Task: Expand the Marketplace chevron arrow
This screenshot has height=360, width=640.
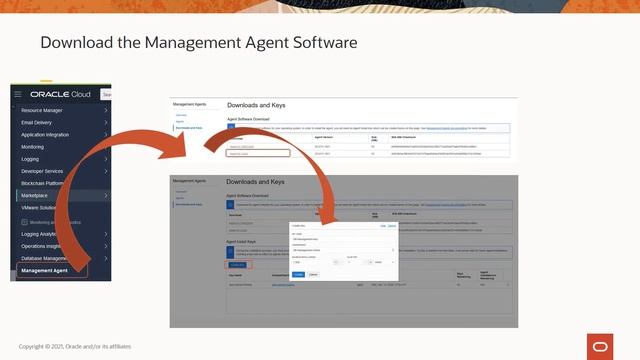Action: click(106, 196)
